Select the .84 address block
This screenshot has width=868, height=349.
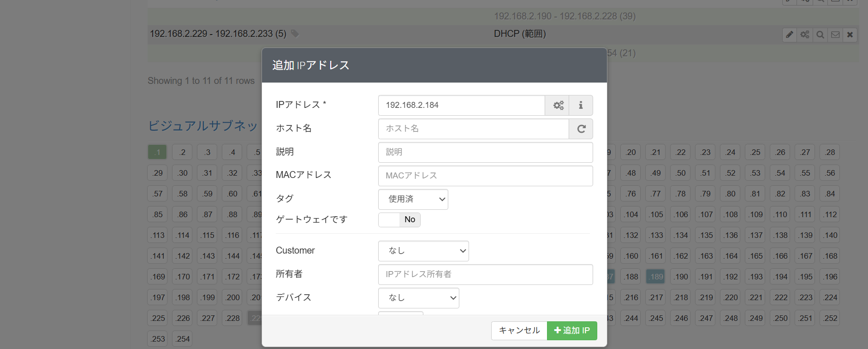(830, 194)
